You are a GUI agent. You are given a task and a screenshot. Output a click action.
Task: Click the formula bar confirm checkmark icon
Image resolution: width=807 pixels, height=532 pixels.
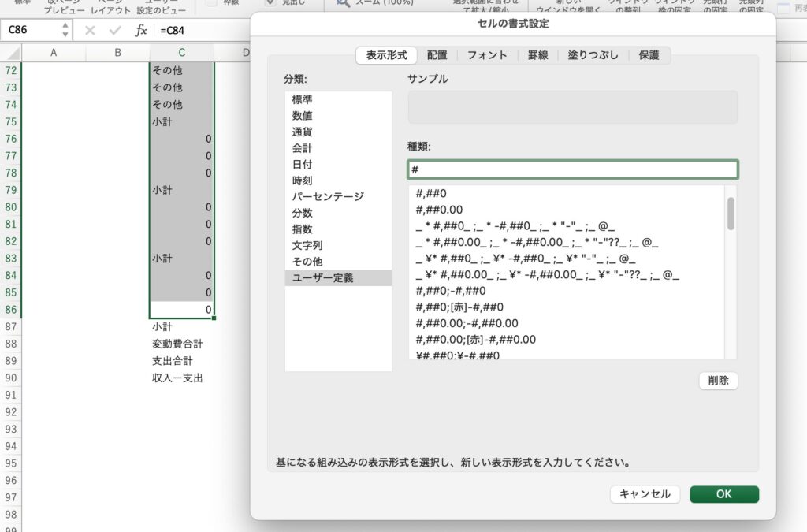pyautogui.click(x=115, y=30)
